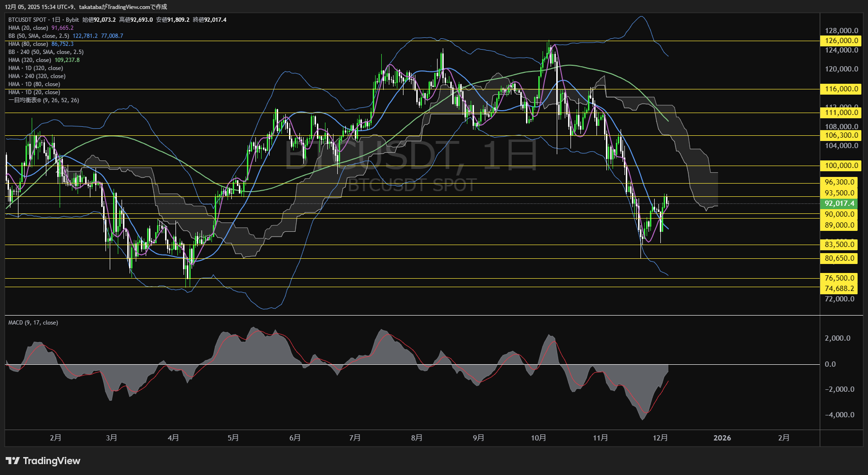Select the 116,000.0 horizontal line label
Viewport: 868px width, 475px height.
(841, 89)
